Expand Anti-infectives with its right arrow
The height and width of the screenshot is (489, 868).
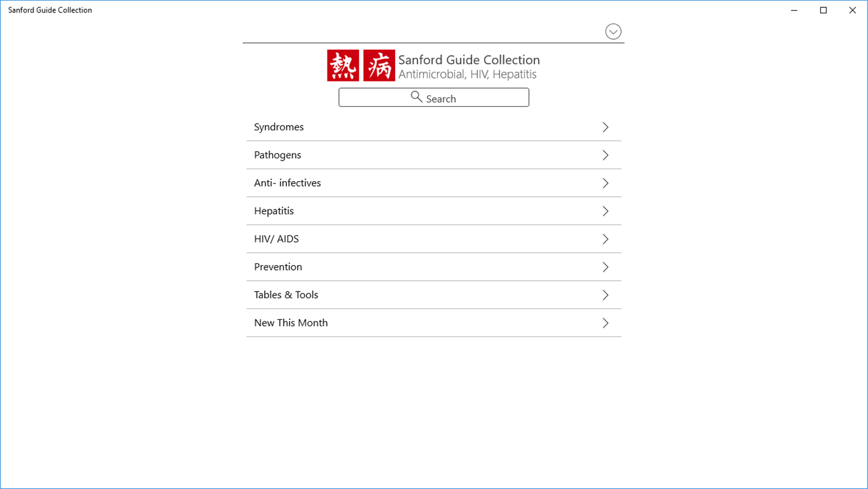point(605,183)
